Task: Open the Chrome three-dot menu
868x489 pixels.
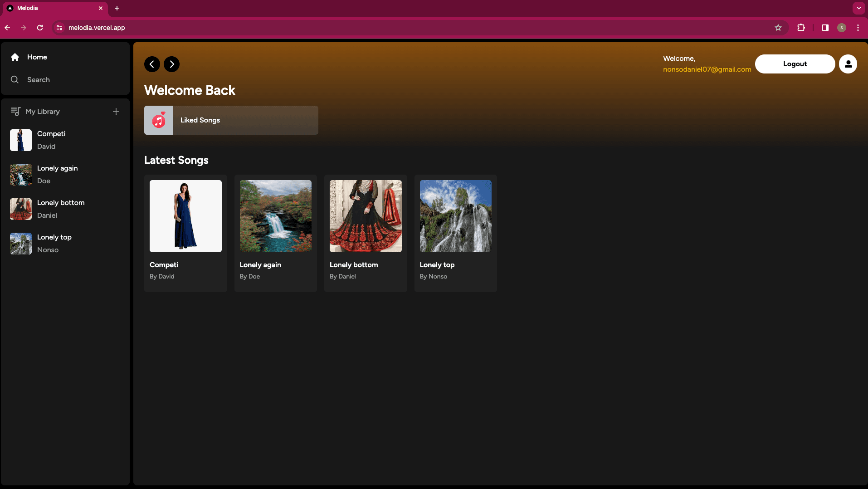Action: (858, 28)
